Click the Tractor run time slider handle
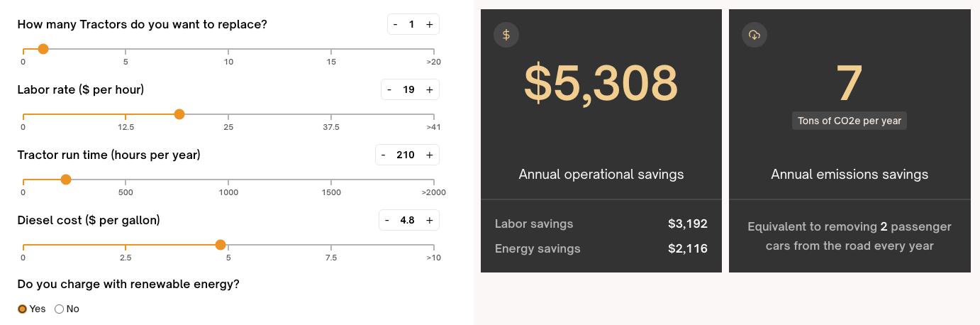The image size is (980, 325). (x=66, y=180)
